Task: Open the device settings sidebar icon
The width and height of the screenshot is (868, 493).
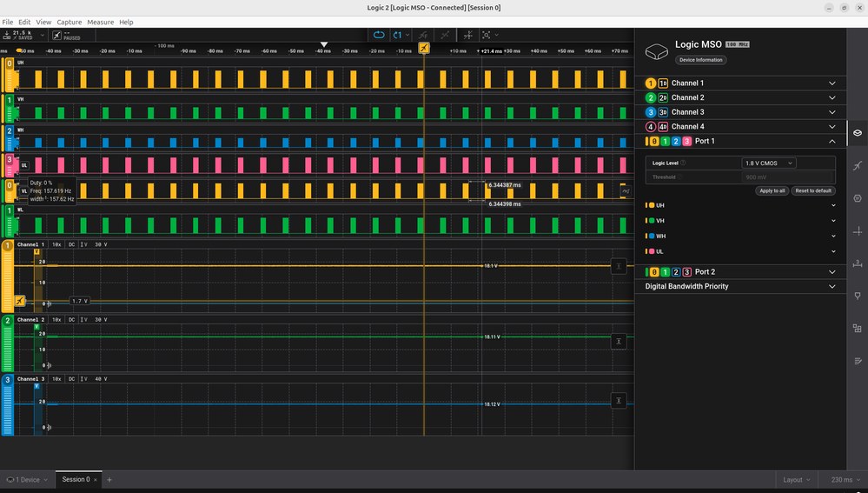Action: tap(857, 133)
